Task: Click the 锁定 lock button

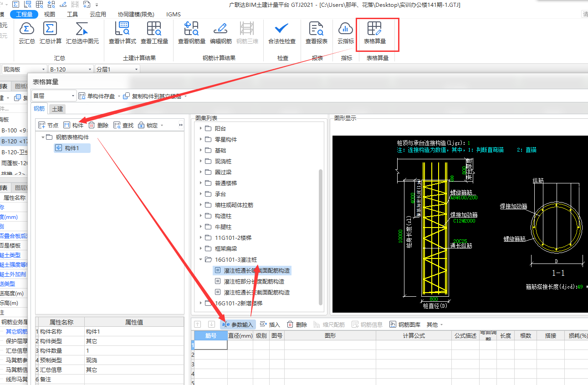Action: click(x=148, y=125)
